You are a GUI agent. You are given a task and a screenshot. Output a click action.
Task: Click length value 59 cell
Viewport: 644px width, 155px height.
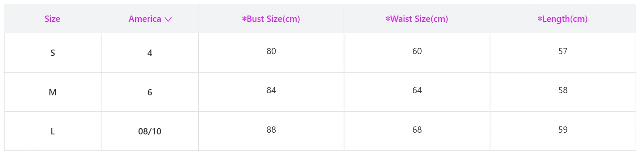[563, 130]
